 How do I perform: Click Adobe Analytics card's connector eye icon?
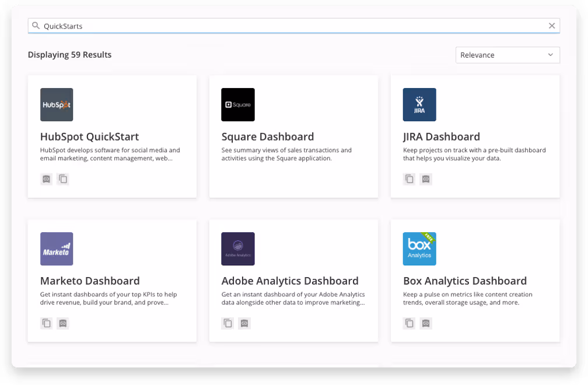tap(244, 323)
